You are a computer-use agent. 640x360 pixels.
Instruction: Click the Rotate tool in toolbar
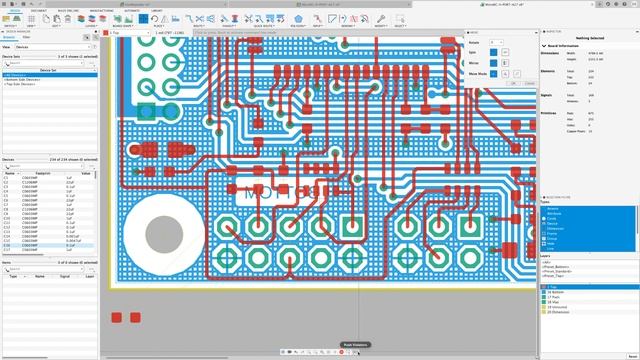154,19
